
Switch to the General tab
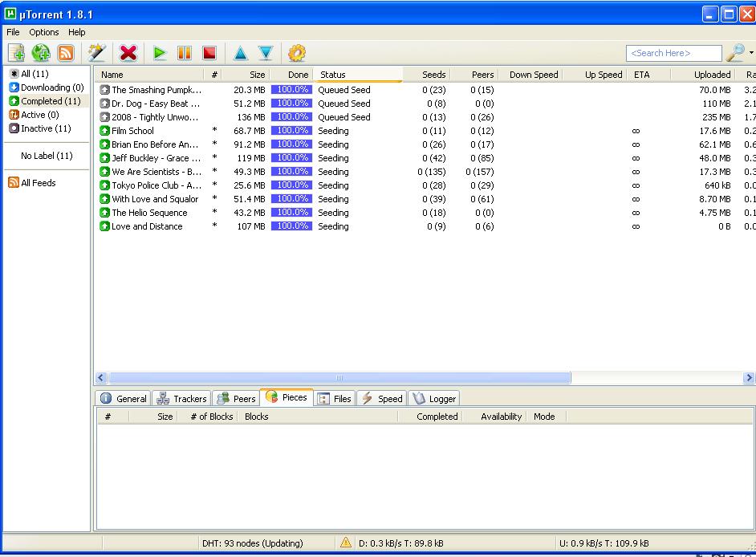coord(124,398)
